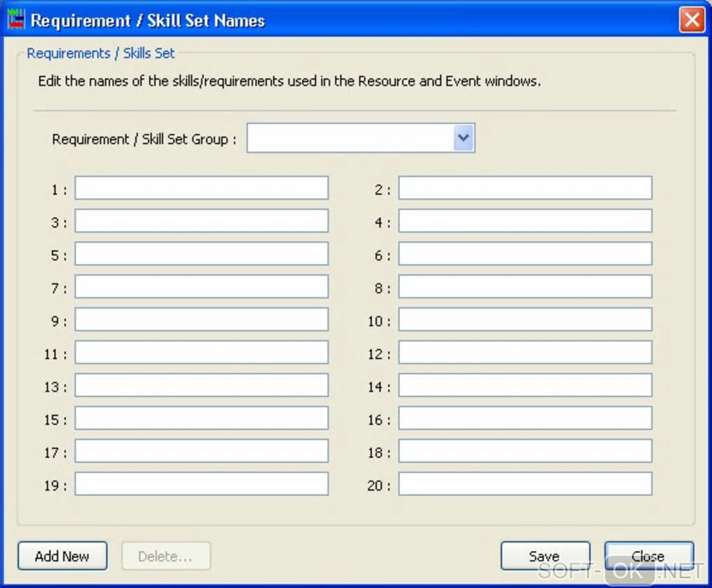Click the Add New button
Image resolution: width=712 pixels, height=588 pixels.
pyautogui.click(x=62, y=556)
